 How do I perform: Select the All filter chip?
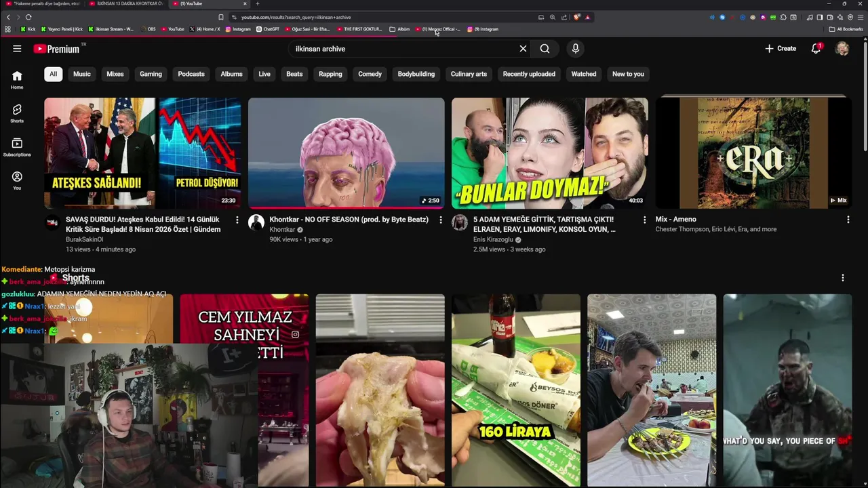click(x=53, y=74)
